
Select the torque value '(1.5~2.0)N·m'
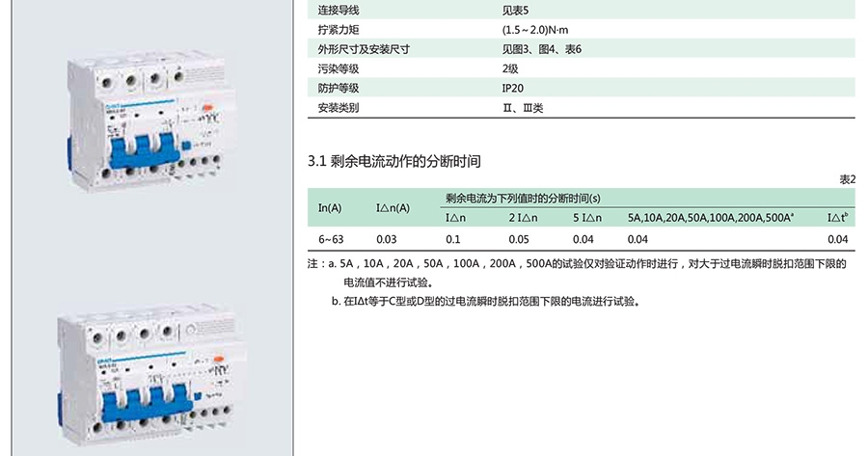tap(535, 30)
